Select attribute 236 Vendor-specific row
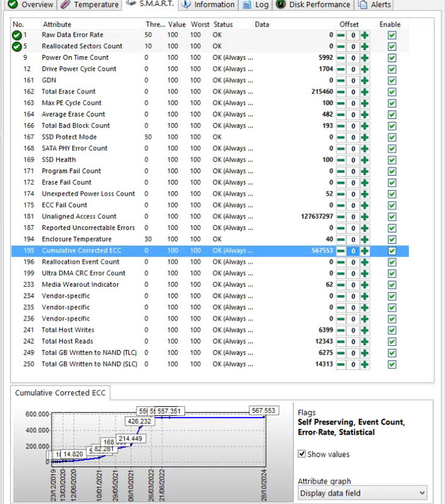The width and height of the screenshot is (445, 504). pyautogui.click(x=210, y=319)
